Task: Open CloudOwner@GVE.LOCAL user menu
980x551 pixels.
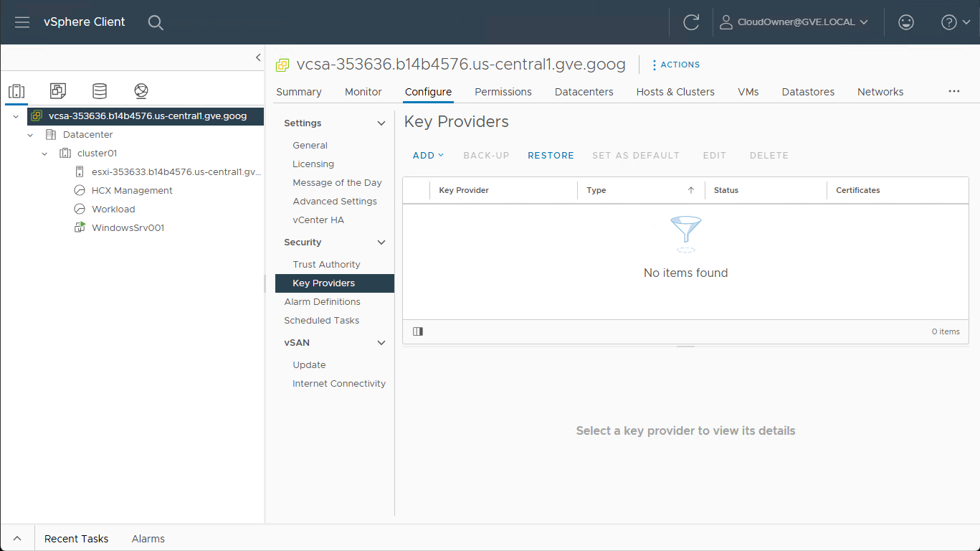Action: pos(794,22)
